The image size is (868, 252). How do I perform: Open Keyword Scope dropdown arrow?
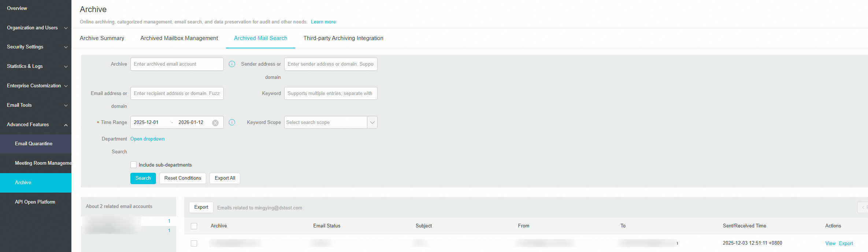pos(372,123)
